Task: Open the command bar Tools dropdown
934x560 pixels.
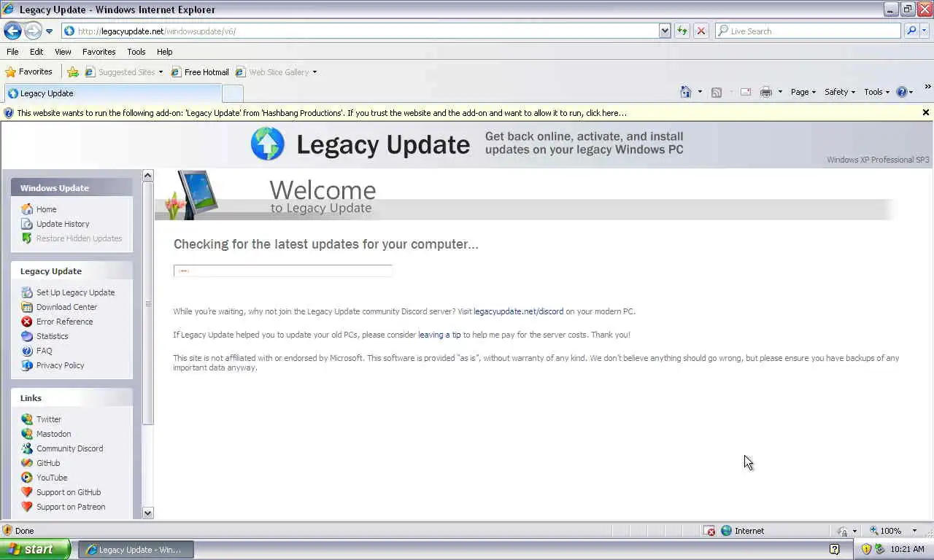Action: (x=876, y=92)
